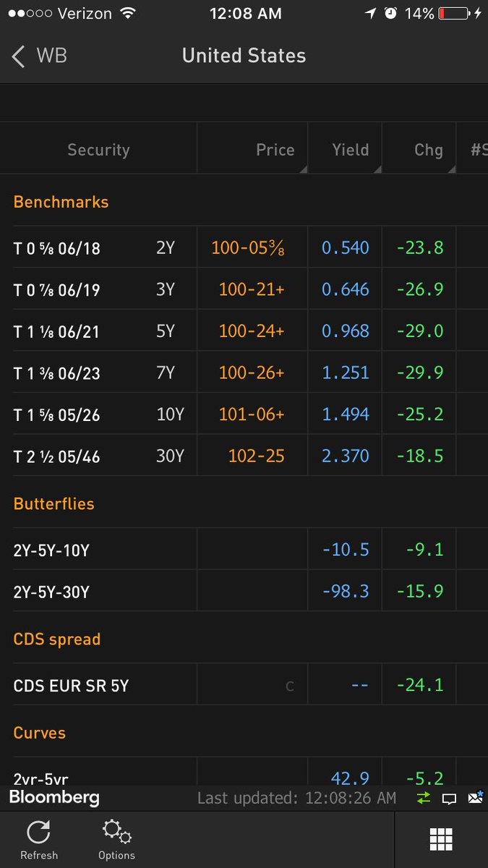Sort by the Price column header
This screenshot has width=488, height=868.
click(252, 148)
